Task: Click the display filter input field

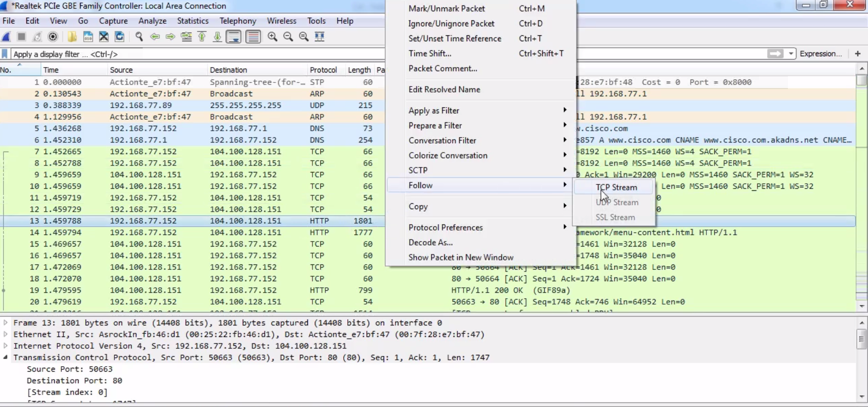Action: [199, 54]
